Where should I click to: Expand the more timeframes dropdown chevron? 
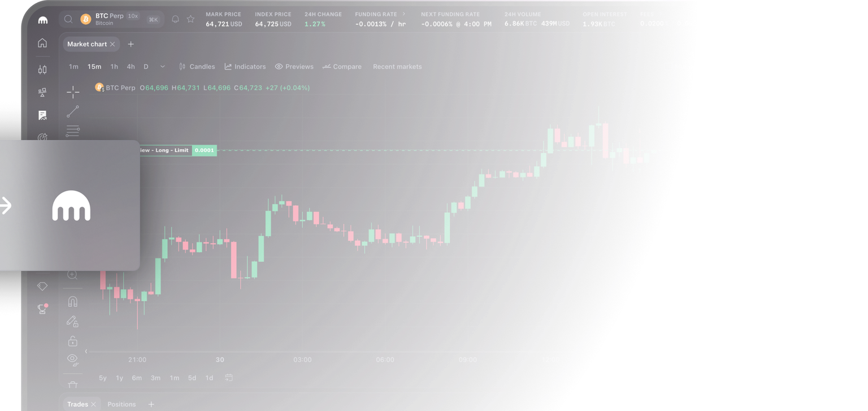(x=163, y=67)
